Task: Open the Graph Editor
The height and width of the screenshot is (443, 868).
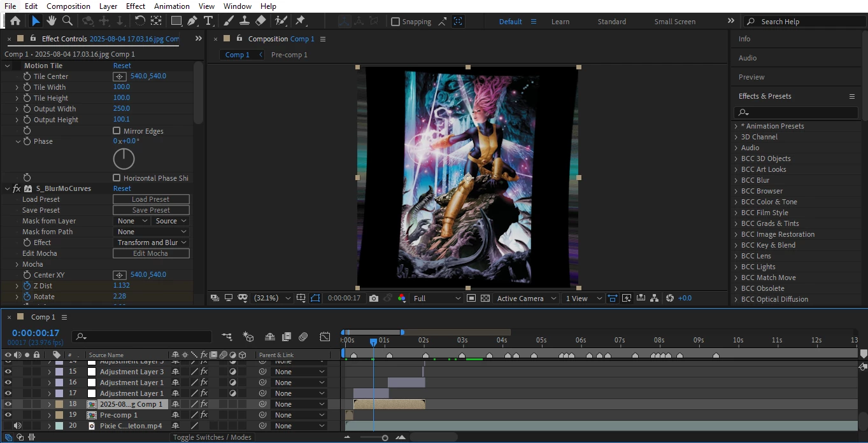Action: 325,337
